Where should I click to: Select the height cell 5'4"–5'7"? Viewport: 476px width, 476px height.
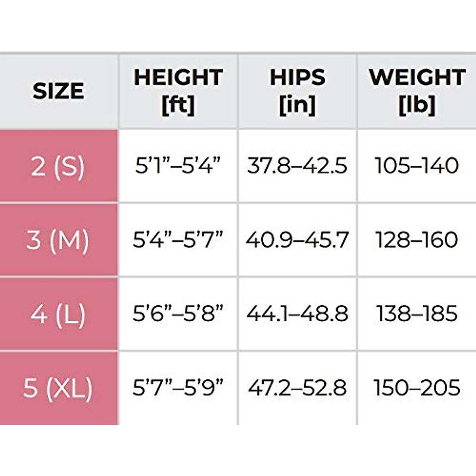point(178,240)
